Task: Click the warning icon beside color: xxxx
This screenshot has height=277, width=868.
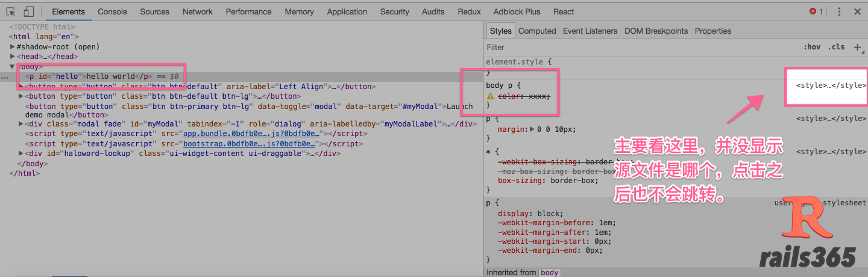Action: pos(491,96)
